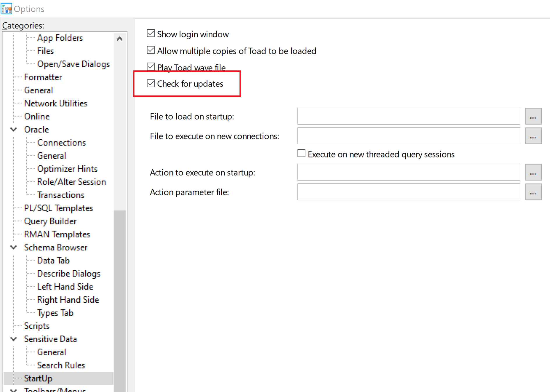Select the Online category

37,116
